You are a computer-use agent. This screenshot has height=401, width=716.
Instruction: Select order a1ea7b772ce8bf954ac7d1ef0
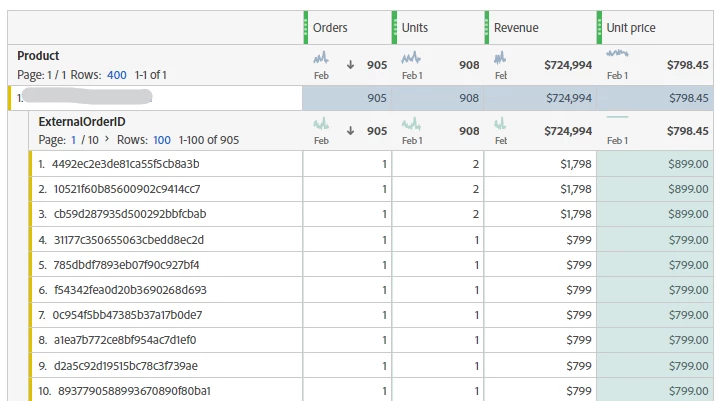coord(125,340)
